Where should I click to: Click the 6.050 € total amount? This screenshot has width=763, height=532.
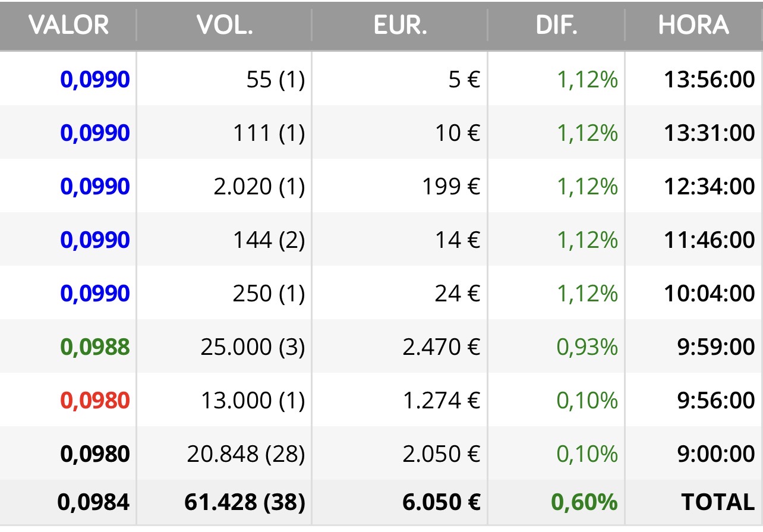tap(442, 502)
